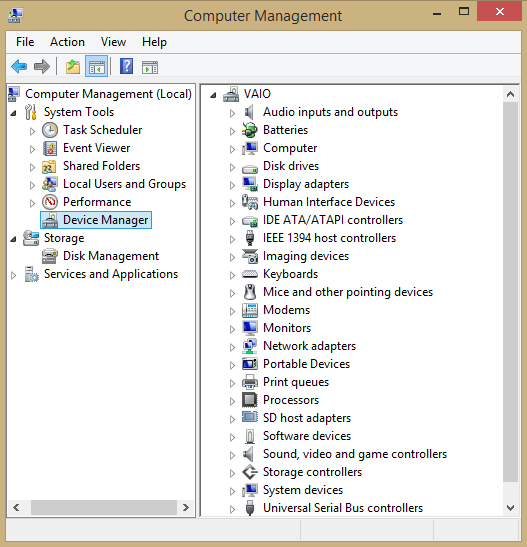
Task: Expand the Network adapters node
Action: pos(232,347)
